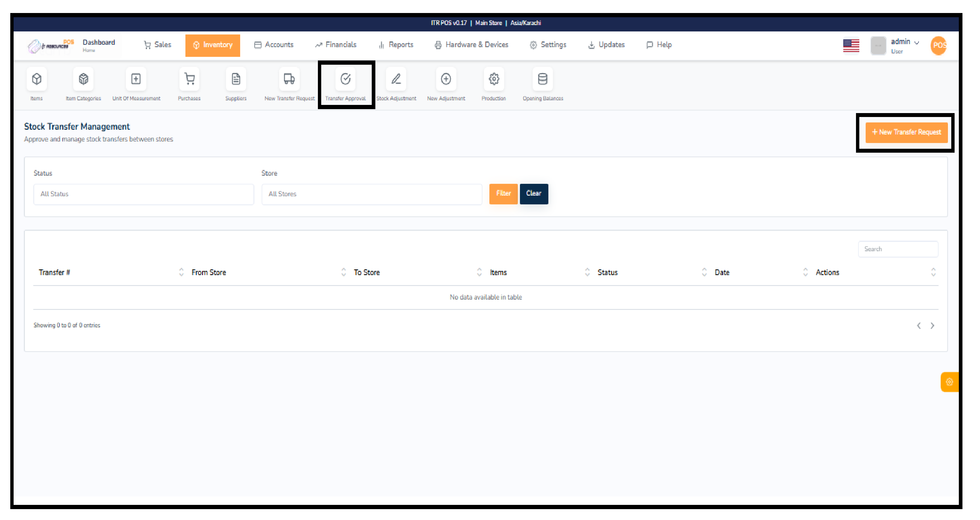Open the Transfer Approval icon

point(345,82)
